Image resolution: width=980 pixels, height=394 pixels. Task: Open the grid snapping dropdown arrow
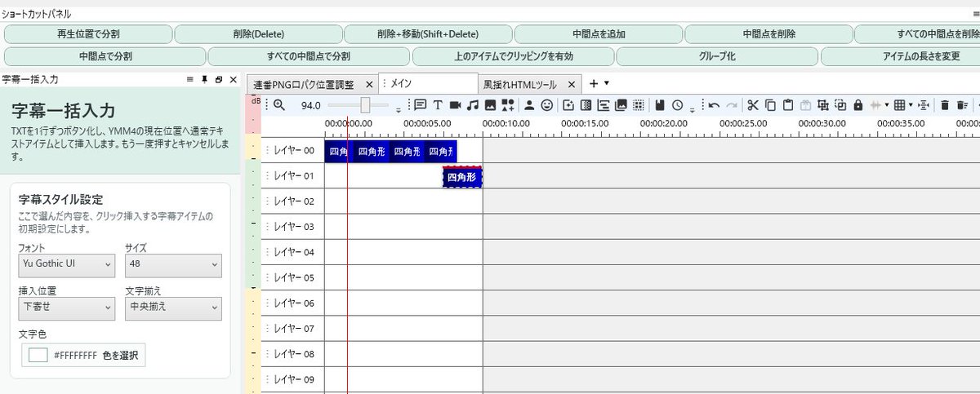(911, 105)
